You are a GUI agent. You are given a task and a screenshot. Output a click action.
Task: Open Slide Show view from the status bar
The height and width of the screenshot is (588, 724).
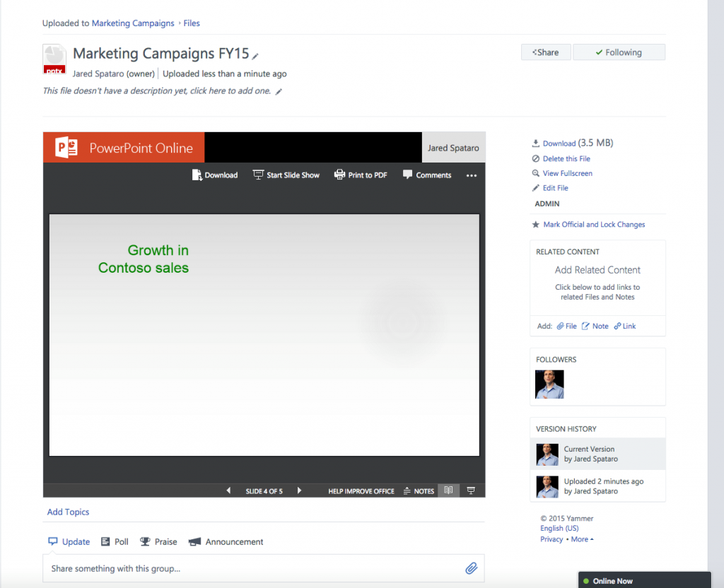(x=470, y=490)
